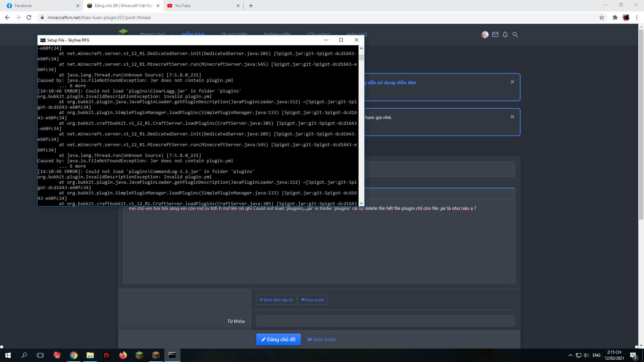644x362 pixels.
Task: Open File Explorer from the taskbar
Action: point(90,355)
